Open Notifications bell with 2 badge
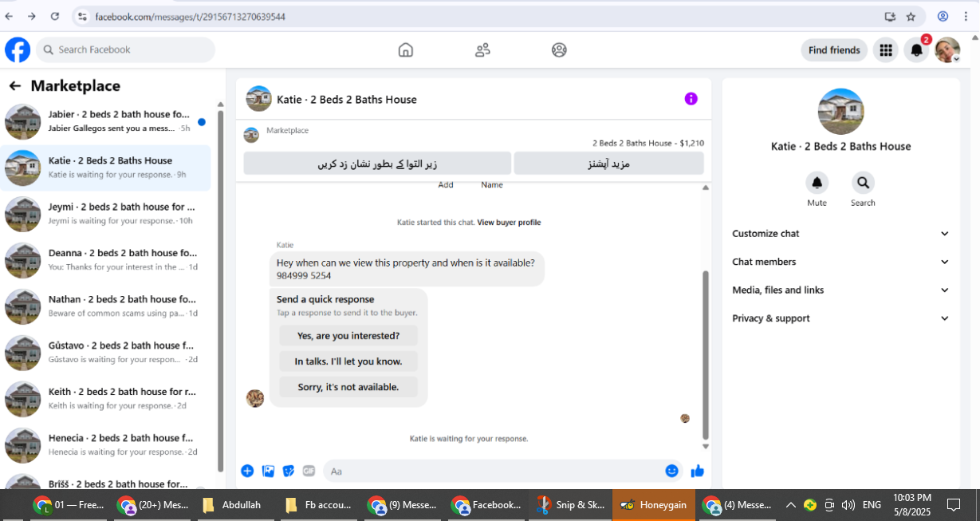This screenshot has height=521, width=980. coord(917,50)
